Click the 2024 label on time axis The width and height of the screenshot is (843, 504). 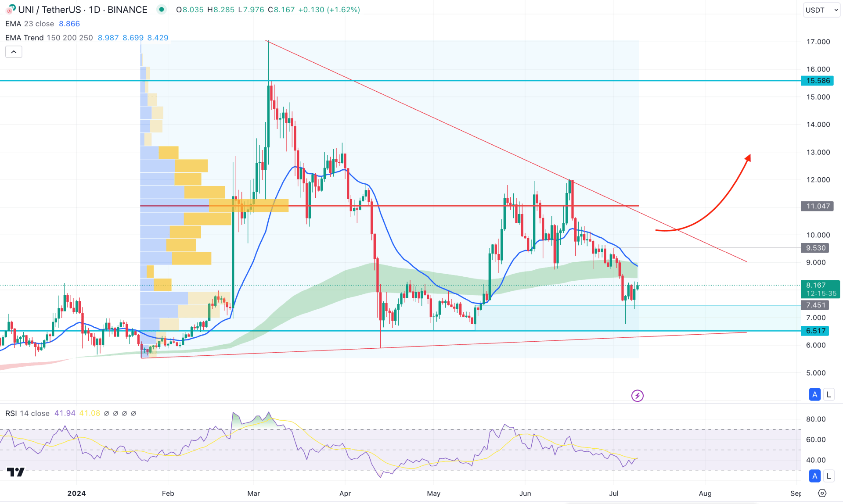pos(76,493)
